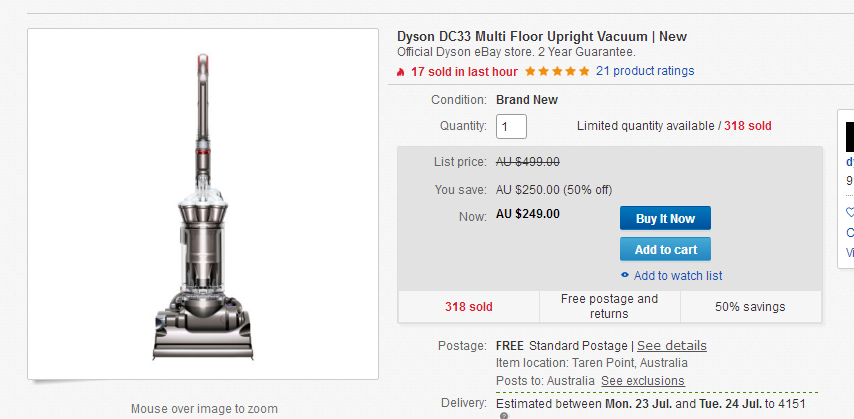Click the Buy It Now button

coord(665,218)
